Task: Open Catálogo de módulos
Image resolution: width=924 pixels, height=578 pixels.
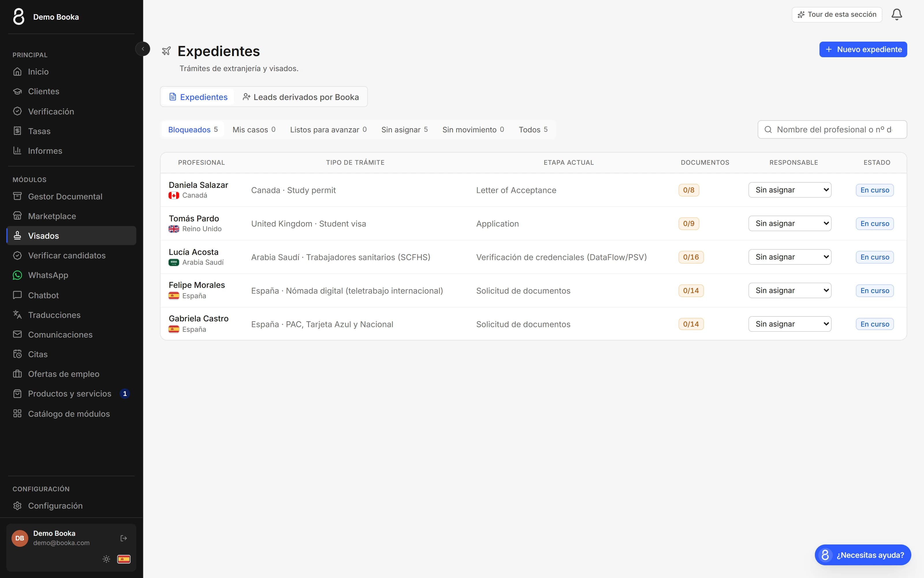Action: [x=71, y=414]
